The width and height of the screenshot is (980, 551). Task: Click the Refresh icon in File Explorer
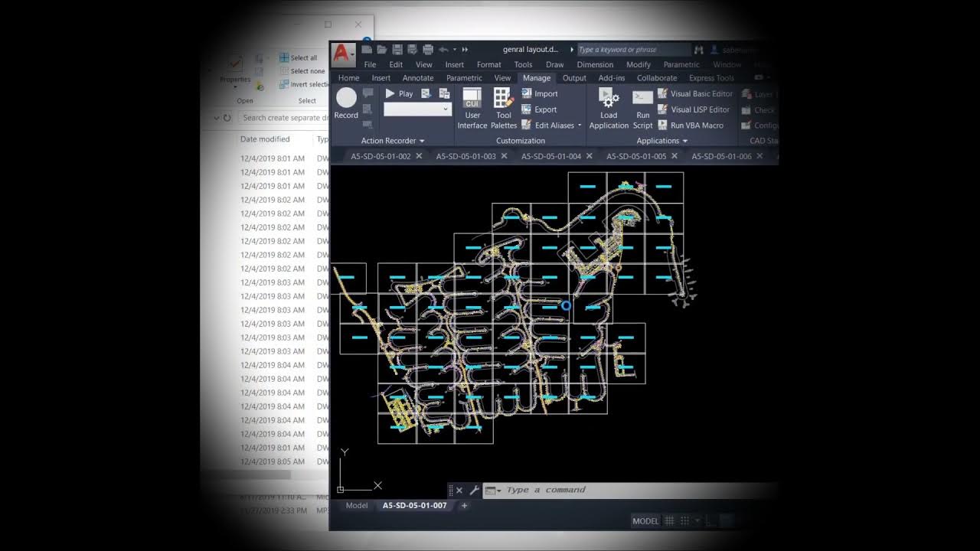coord(227,118)
